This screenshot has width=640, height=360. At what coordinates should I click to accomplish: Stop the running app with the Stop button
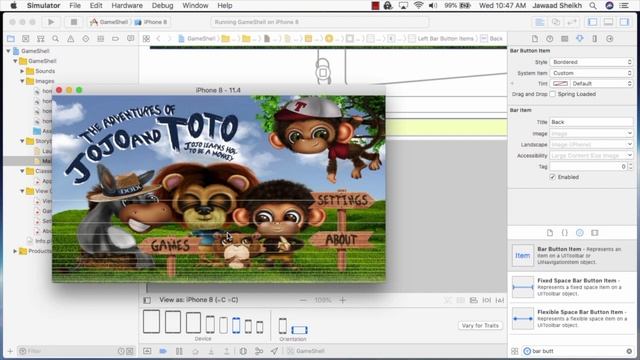[x=73, y=22]
